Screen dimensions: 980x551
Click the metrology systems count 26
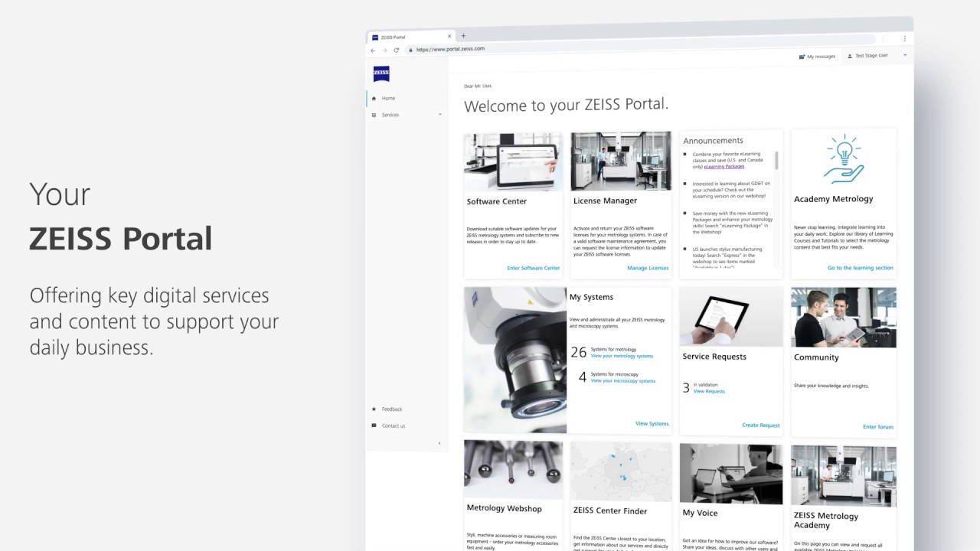pos(579,353)
